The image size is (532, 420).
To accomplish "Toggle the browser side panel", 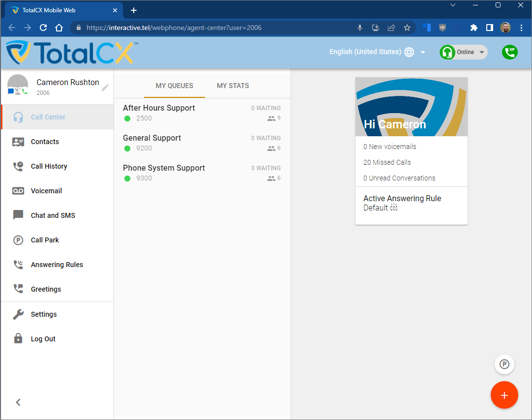I will tap(490, 28).
